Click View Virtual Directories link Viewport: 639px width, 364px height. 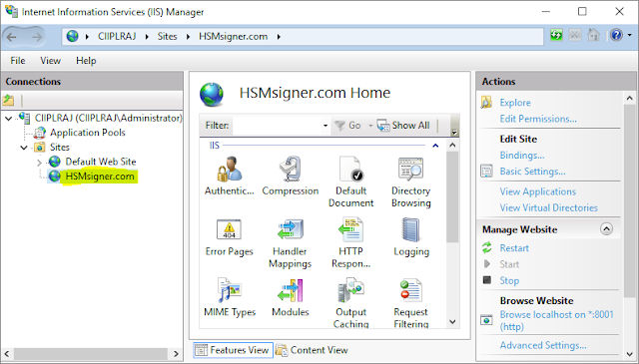548,207
